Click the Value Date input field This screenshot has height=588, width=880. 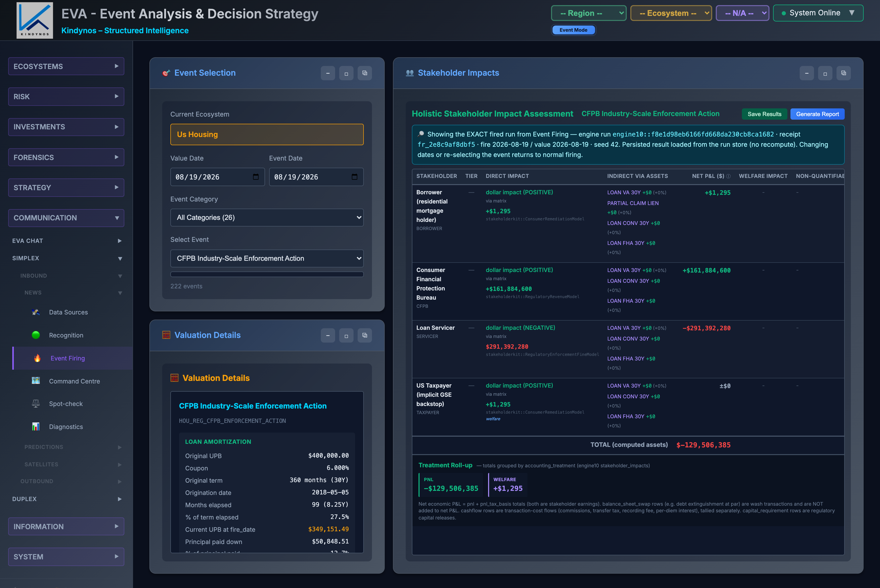pos(217,177)
